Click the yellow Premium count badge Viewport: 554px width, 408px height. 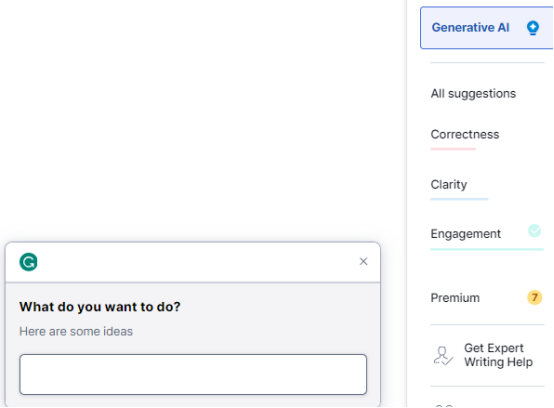pyautogui.click(x=534, y=297)
